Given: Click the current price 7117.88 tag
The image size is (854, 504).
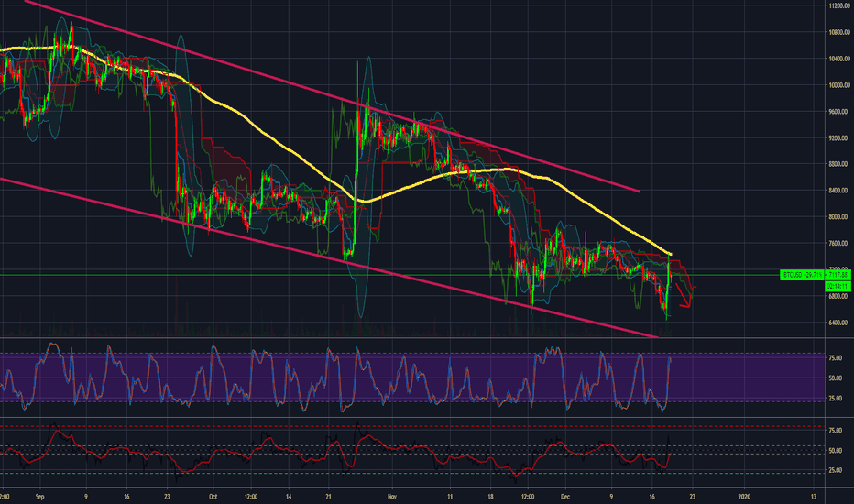Looking at the screenshot, I should [x=839, y=275].
